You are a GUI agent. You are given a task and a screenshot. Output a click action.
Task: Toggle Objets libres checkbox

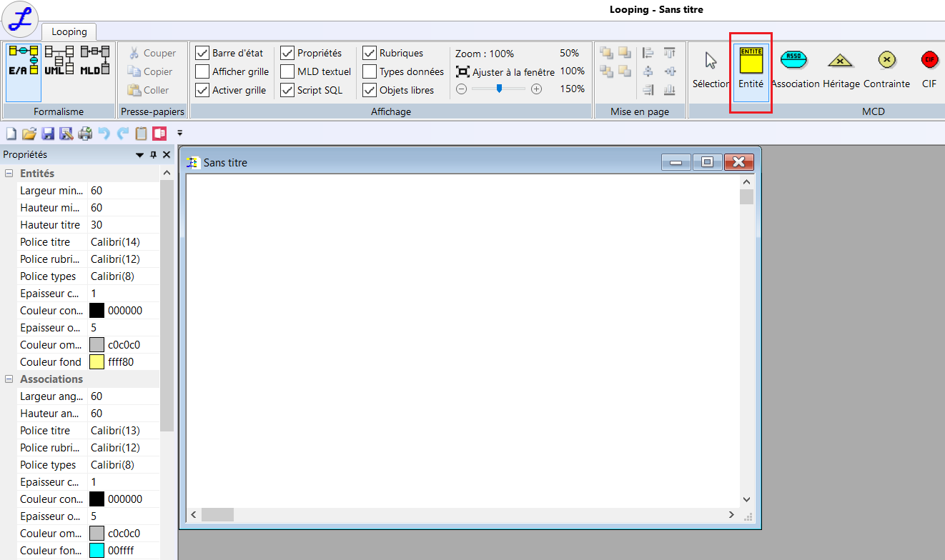pos(370,90)
